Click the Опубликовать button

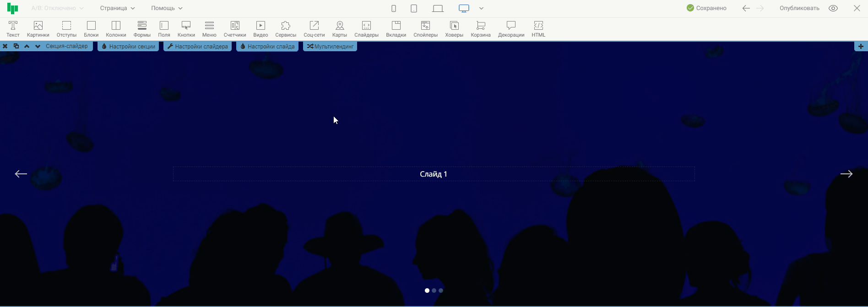click(x=799, y=8)
